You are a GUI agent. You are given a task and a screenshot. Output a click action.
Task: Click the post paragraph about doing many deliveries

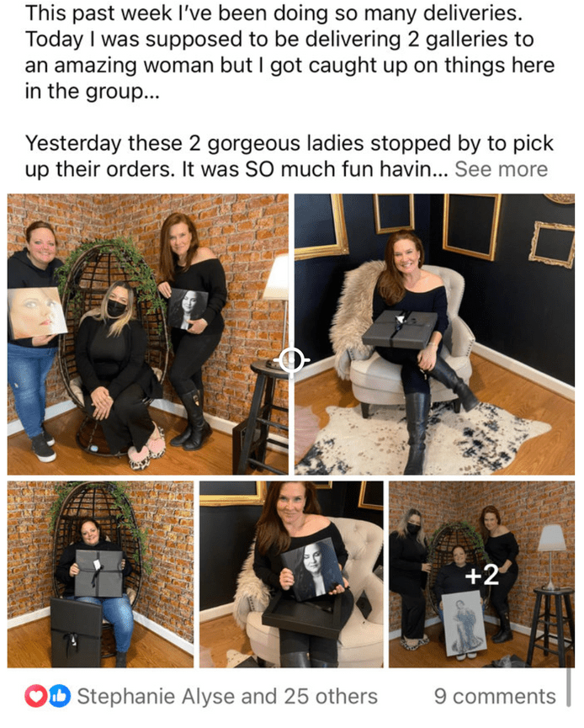[x=289, y=52]
